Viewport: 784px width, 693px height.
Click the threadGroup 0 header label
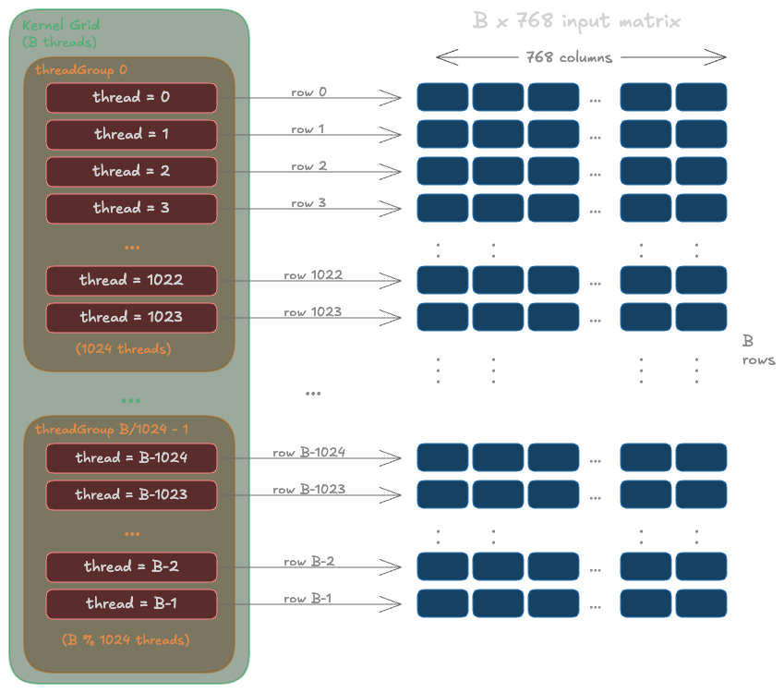(83, 69)
